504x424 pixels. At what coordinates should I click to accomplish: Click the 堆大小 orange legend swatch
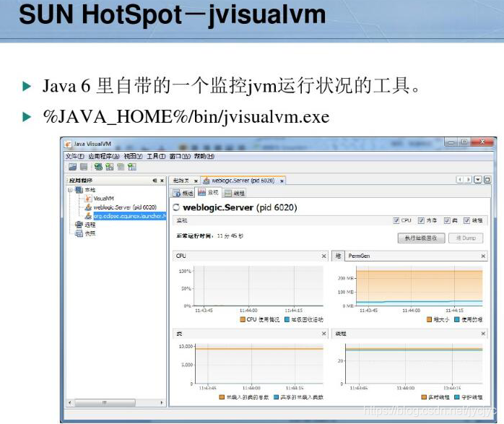(x=429, y=319)
